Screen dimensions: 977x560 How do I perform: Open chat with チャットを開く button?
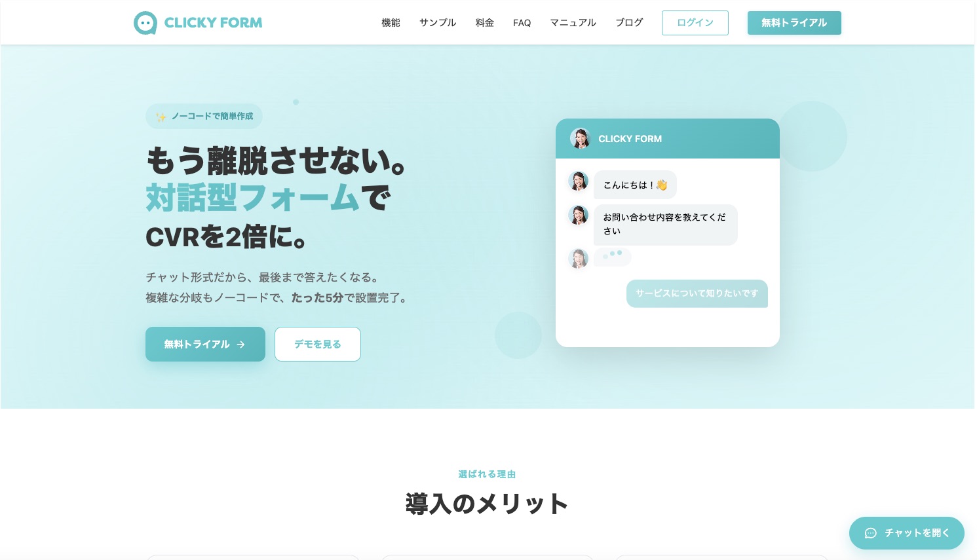pyautogui.click(x=907, y=533)
